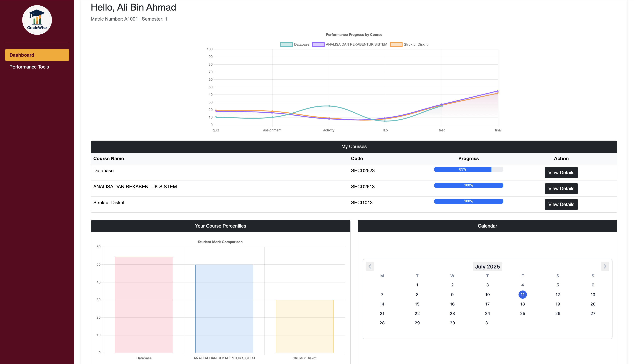Go to next calendar month

tap(605, 266)
